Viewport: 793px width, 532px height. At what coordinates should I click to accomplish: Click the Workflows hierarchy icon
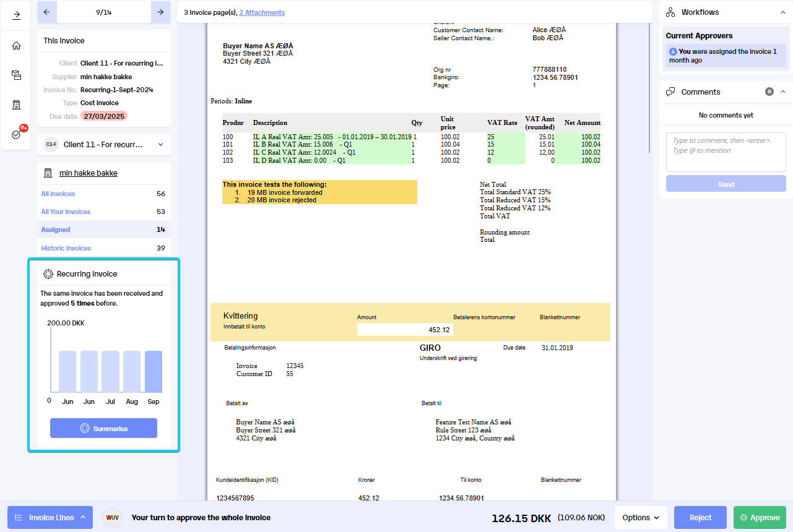click(x=670, y=12)
